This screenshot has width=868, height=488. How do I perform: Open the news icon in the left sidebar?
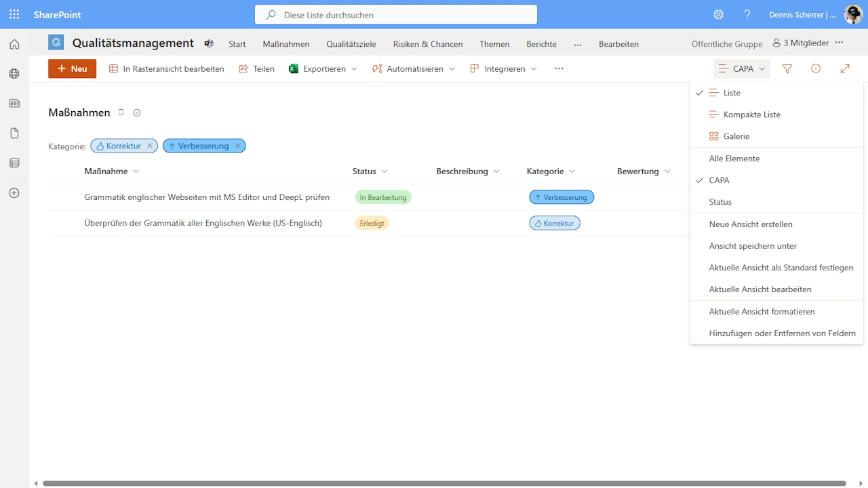(x=14, y=103)
